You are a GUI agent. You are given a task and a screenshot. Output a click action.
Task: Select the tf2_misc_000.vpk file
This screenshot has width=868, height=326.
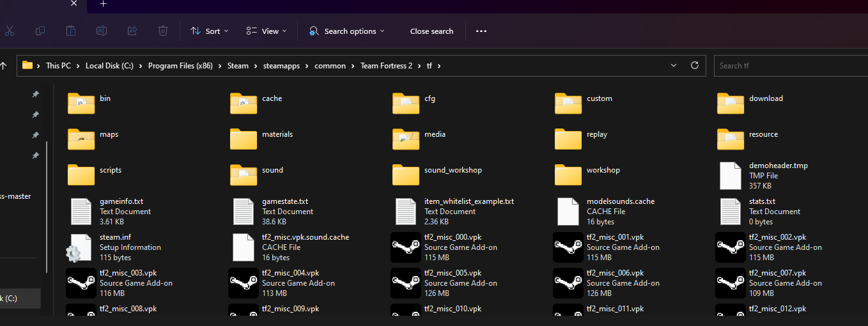[445, 247]
